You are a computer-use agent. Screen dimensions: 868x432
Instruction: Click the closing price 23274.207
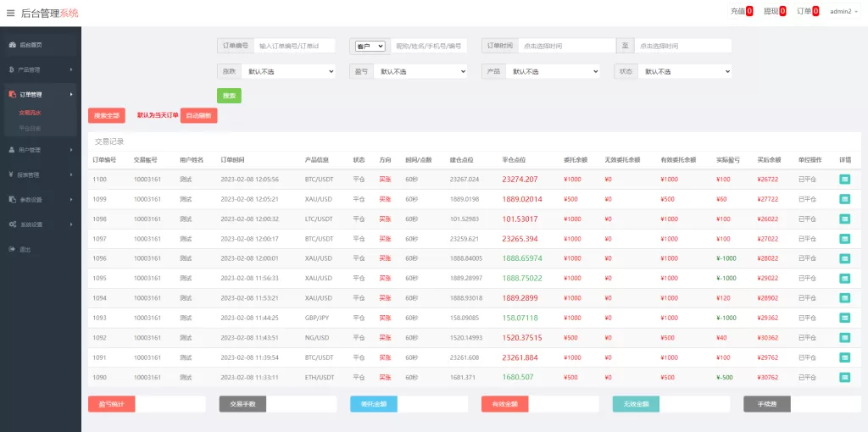tap(520, 180)
